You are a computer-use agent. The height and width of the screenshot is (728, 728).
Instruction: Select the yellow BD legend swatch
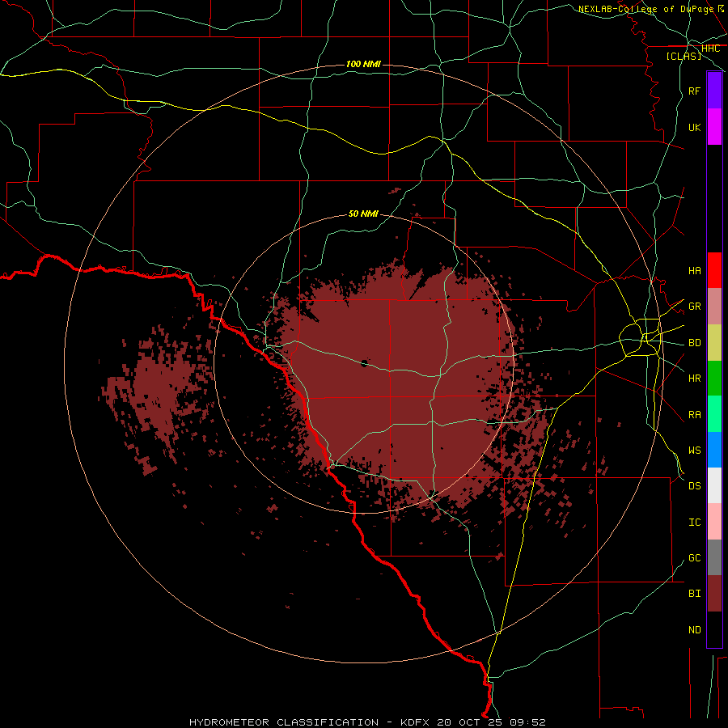714,342
